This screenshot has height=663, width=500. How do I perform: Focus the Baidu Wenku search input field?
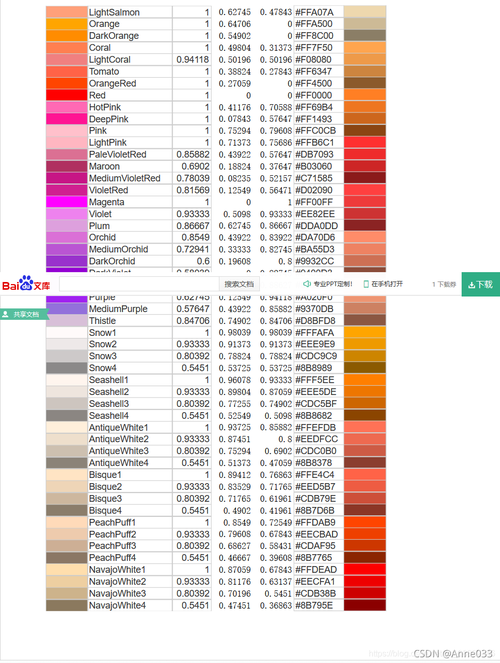coord(139,284)
